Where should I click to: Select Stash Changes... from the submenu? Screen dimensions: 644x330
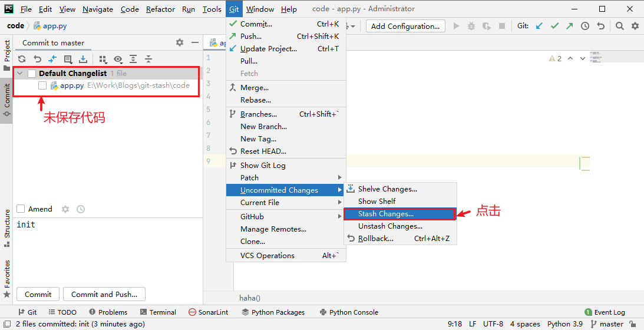pyautogui.click(x=386, y=214)
